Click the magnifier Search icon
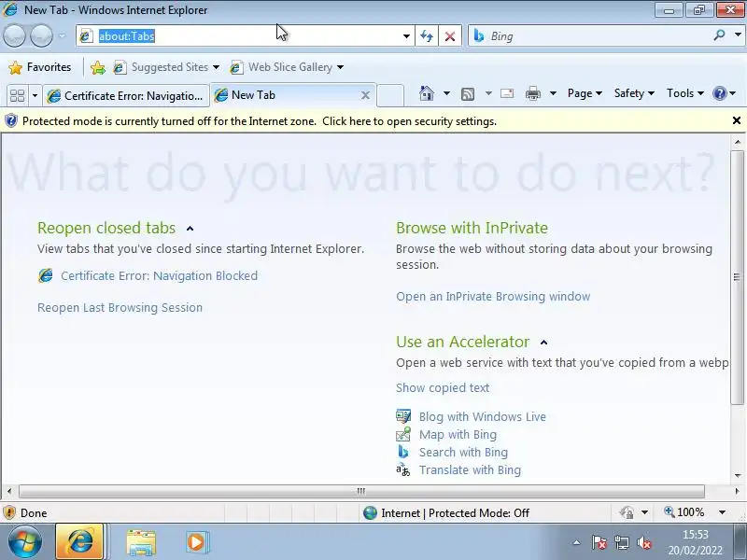Image resolution: width=747 pixels, height=560 pixels. [719, 35]
